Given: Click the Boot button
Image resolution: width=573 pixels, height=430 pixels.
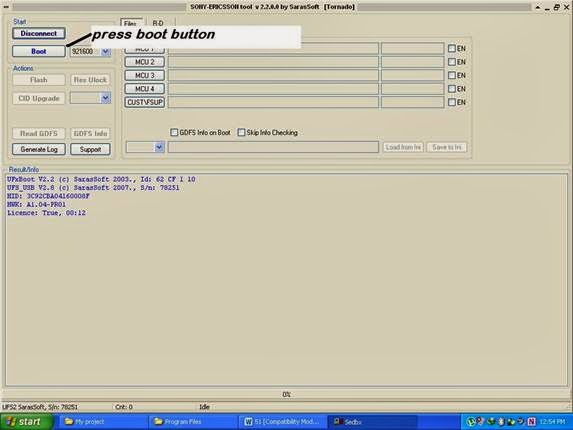Looking at the screenshot, I should click(x=39, y=51).
